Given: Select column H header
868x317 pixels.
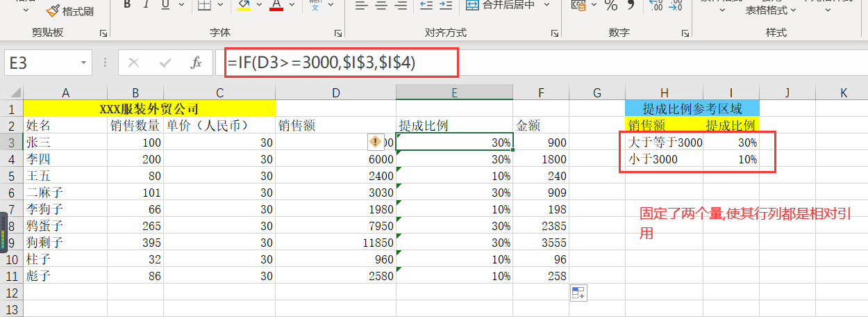Looking at the screenshot, I should 665,92.
